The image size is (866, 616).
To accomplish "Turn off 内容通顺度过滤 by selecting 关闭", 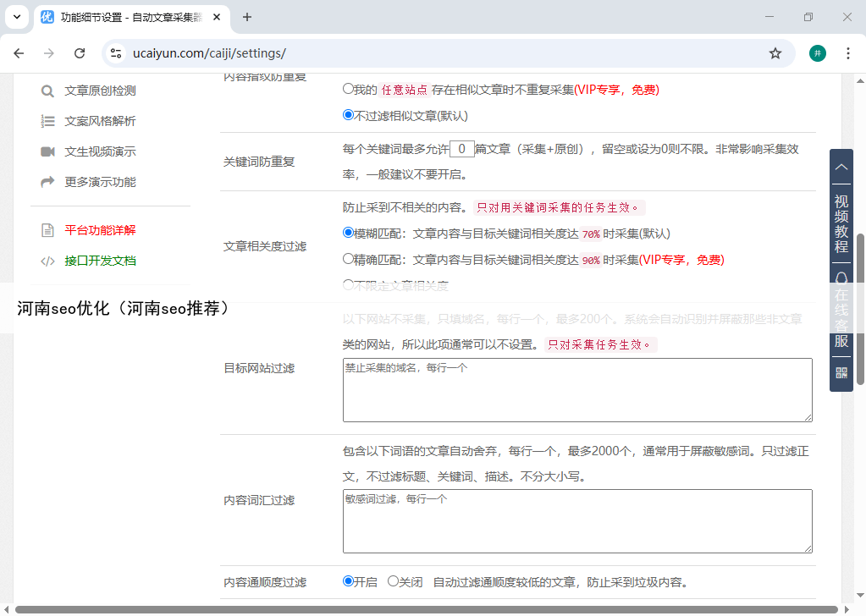I will [x=393, y=581].
